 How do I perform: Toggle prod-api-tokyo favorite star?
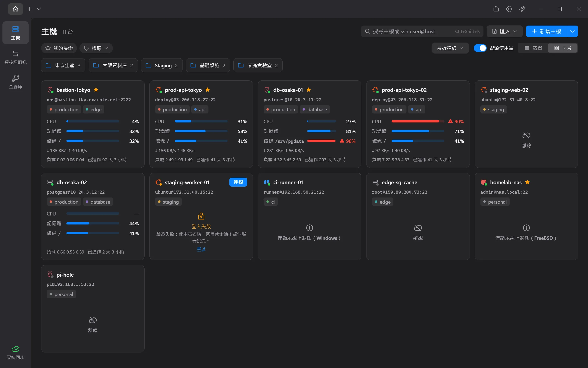coord(207,90)
